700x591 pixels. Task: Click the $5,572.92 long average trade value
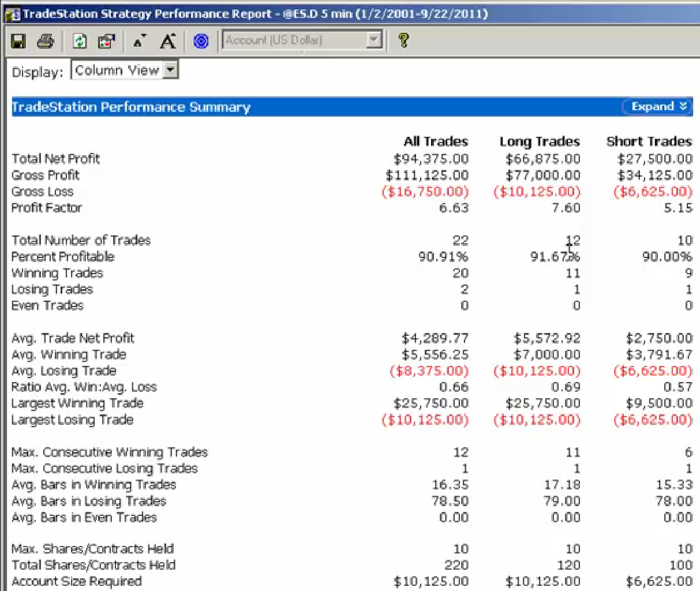pyautogui.click(x=547, y=338)
